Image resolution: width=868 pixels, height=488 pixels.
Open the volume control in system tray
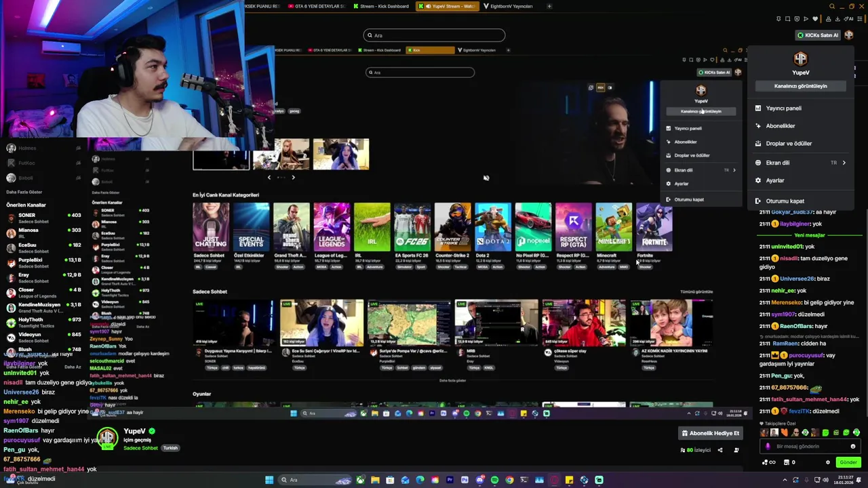pos(826,480)
